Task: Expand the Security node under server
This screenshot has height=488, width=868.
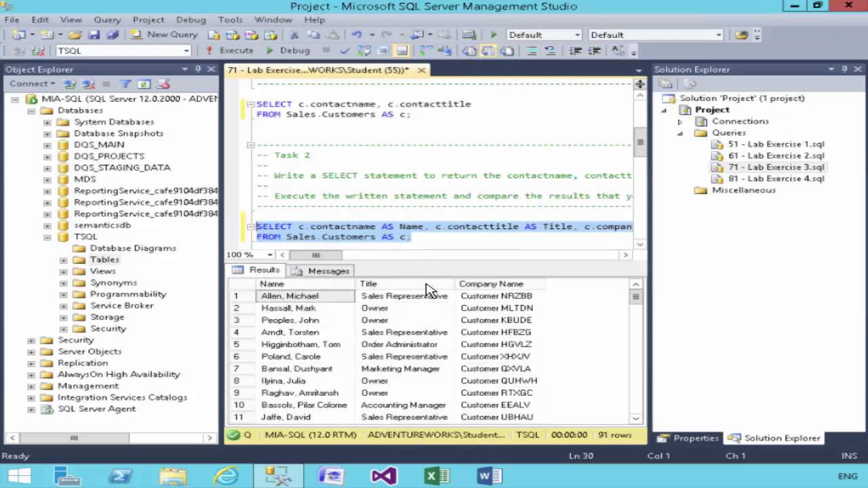Action: pos(31,340)
